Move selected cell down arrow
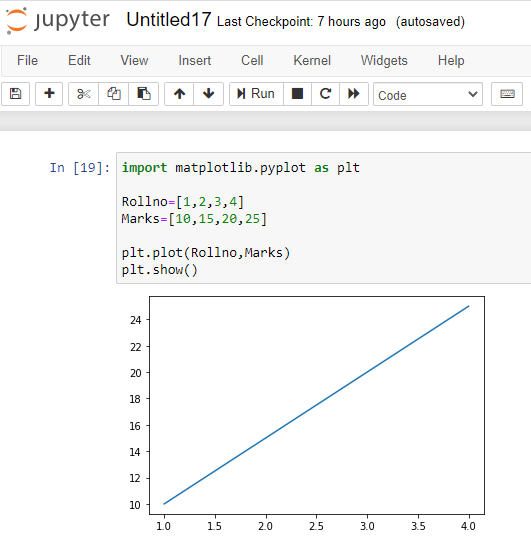The width and height of the screenshot is (531, 545). click(209, 94)
